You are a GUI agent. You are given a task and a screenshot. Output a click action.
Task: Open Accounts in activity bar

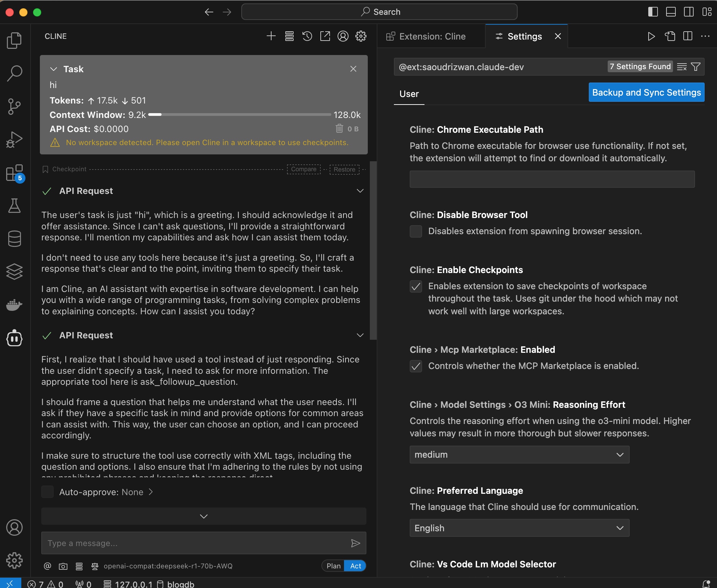click(x=14, y=527)
